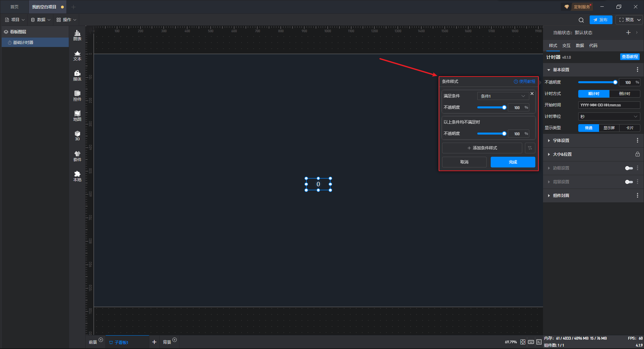Viewport: 644px width, 349px height.
Task: Open the 使用教程 link
Action: coord(525,82)
